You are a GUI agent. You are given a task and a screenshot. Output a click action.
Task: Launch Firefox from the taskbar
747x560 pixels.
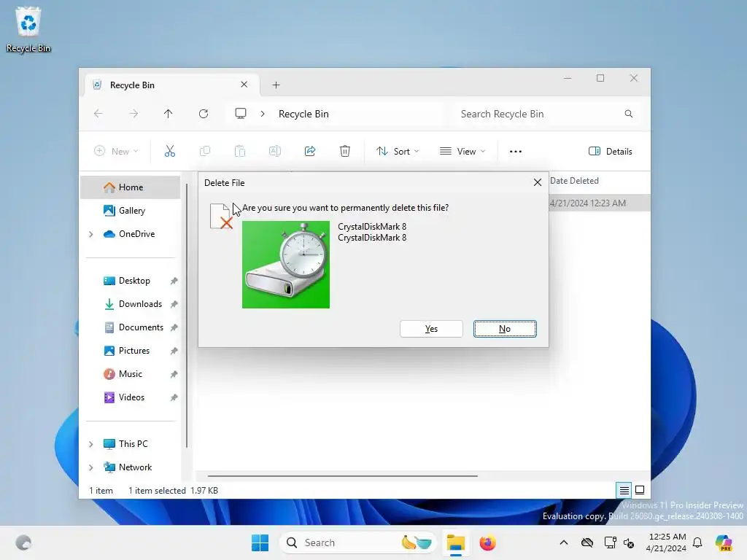tap(488, 542)
